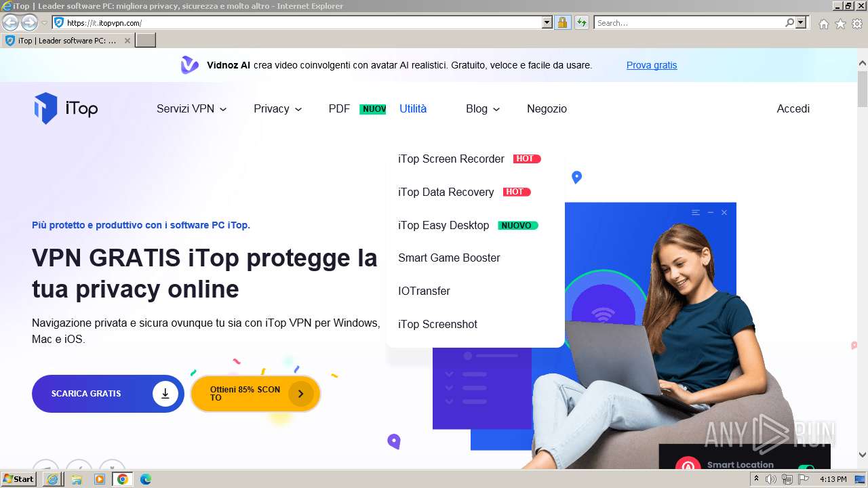The height and width of the screenshot is (488, 868).
Task: Click Ottieni 85% SCONTO button
Action: point(256,394)
